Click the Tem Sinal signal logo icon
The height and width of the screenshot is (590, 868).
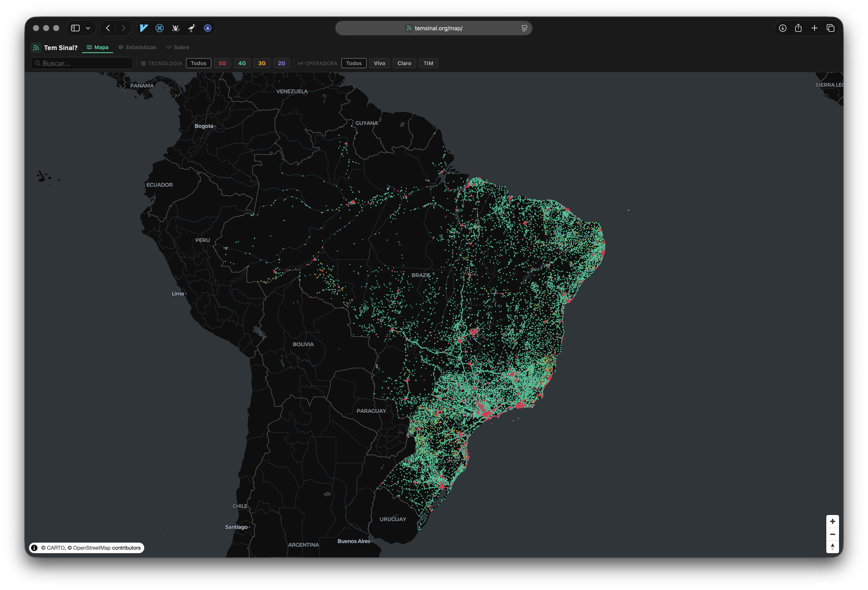(x=36, y=47)
